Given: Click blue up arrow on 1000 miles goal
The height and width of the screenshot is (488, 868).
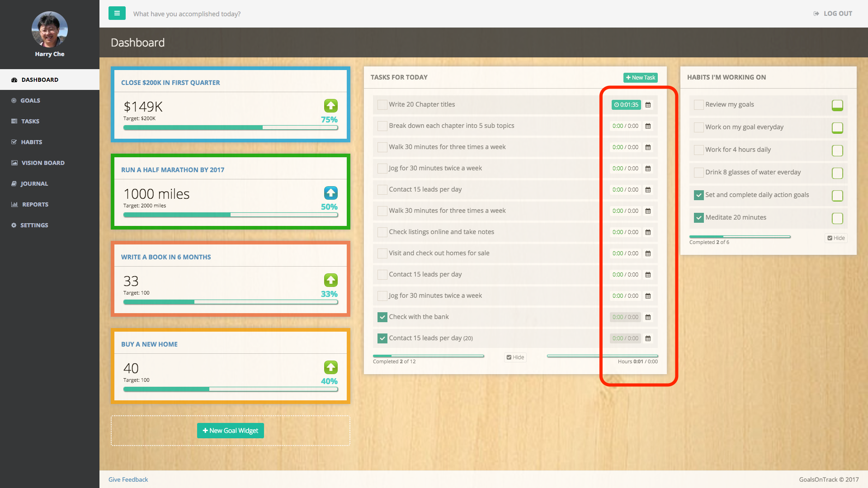Looking at the screenshot, I should point(330,193).
